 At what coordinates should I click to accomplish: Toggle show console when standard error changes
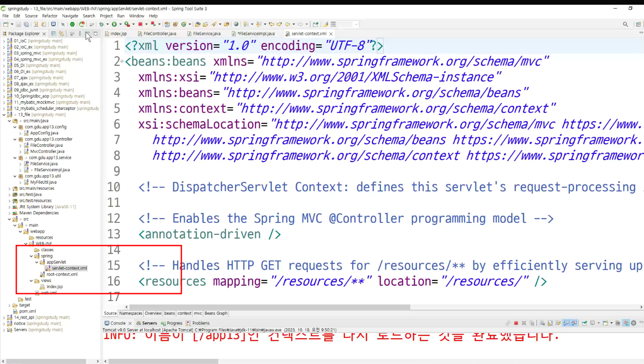click(x=574, y=323)
